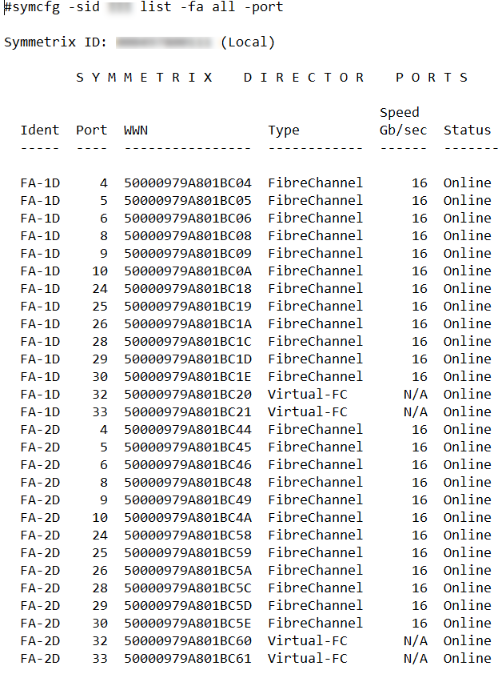Click ident FA-2D in the WWN ending BC58 row
The height and width of the screenshot is (678, 502).
pyautogui.click(x=40, y=535)
